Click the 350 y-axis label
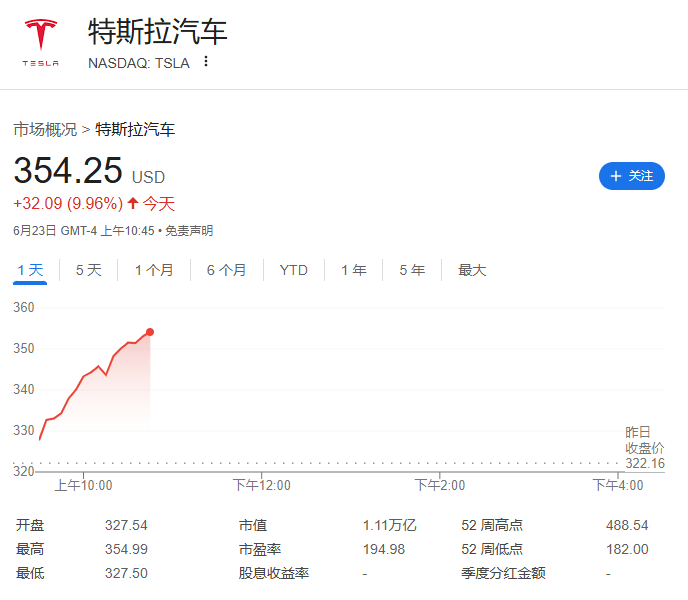This screenshot has height=600, width=688. [24, 349]
